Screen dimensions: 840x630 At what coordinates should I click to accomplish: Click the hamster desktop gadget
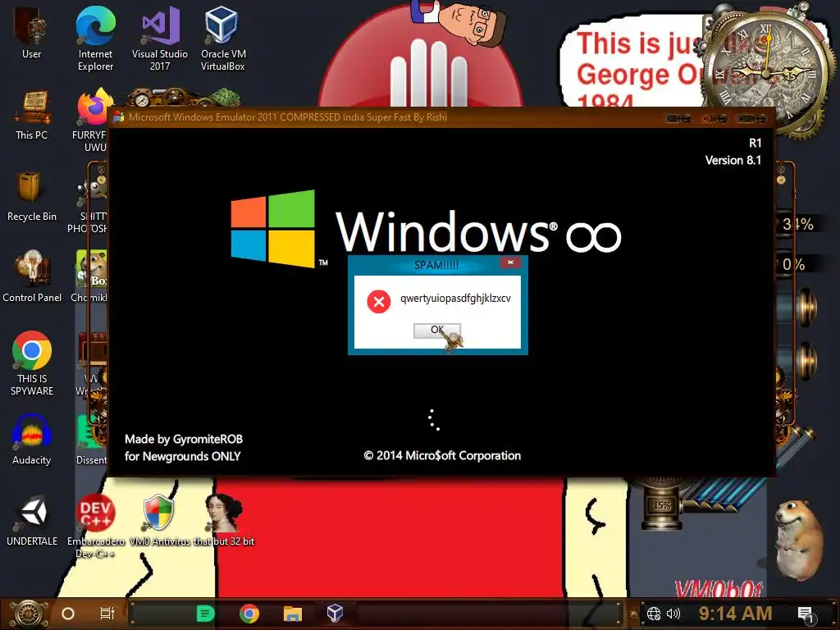tap(801, 540)
